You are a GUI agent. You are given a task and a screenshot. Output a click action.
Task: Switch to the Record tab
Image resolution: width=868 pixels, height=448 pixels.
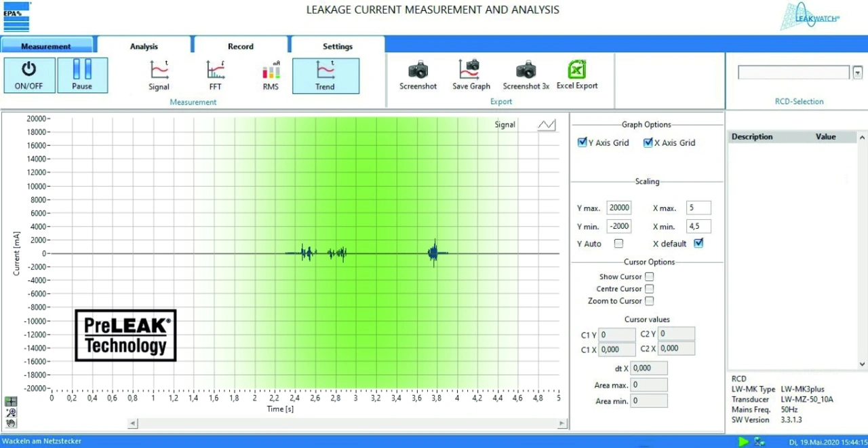[x=241, y=46]
